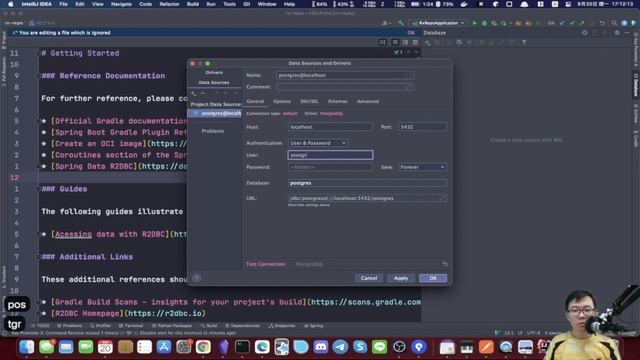Open LINE app from the dock
The image size is (640, 360).
pos(380,347)
